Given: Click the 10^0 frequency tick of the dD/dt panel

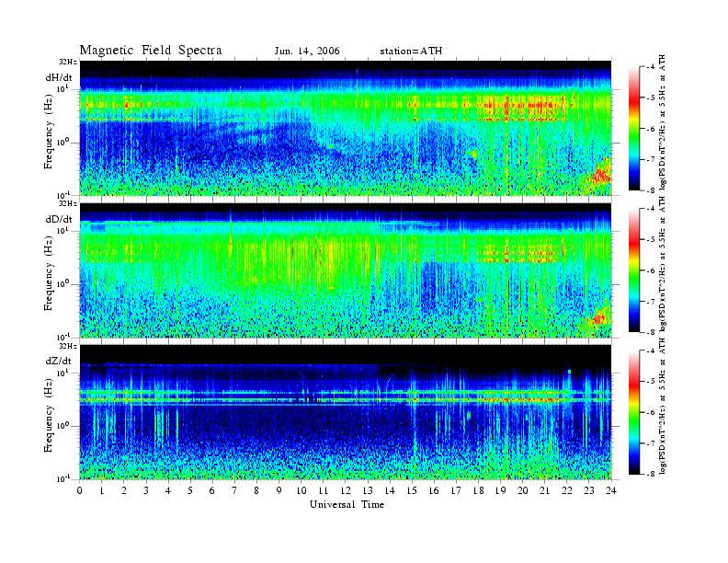Looking at the screenshot, I should coord(63,283).
